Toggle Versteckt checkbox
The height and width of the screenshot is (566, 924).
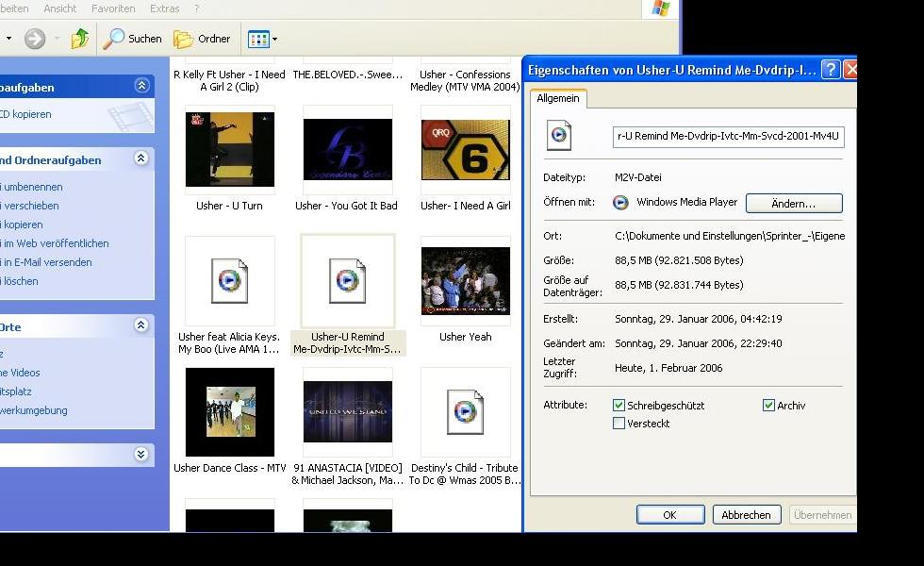click(x=619, y=424)
